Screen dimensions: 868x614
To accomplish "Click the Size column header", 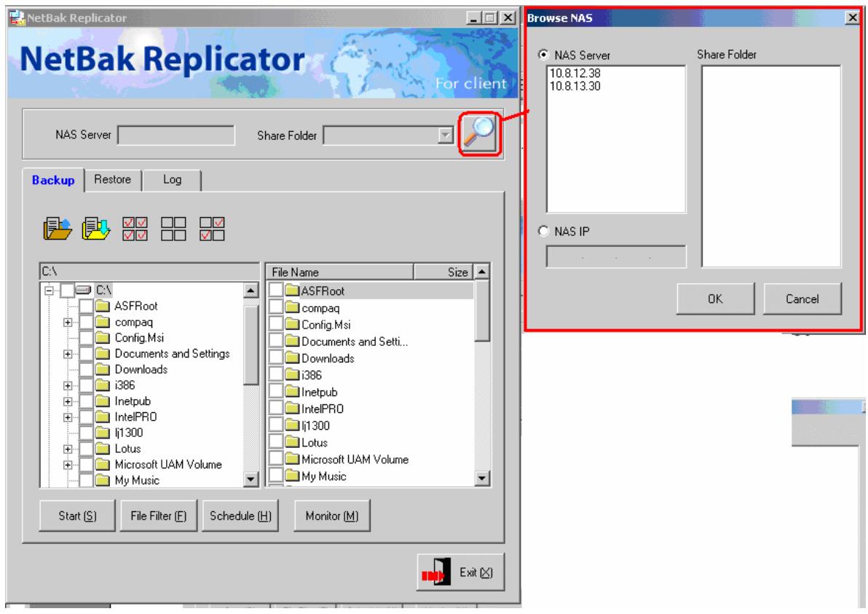I will pos(443,272).
